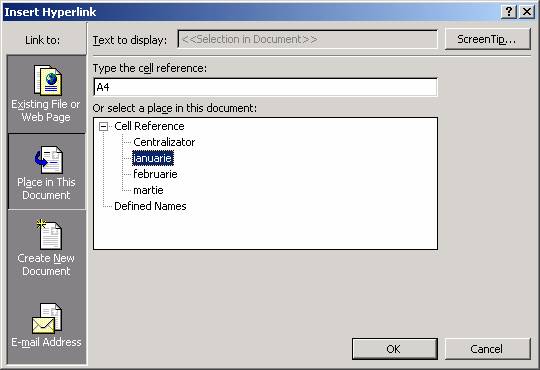
Task: Select the Existing File or Web Page icon
Action: [x=48, y=80]
